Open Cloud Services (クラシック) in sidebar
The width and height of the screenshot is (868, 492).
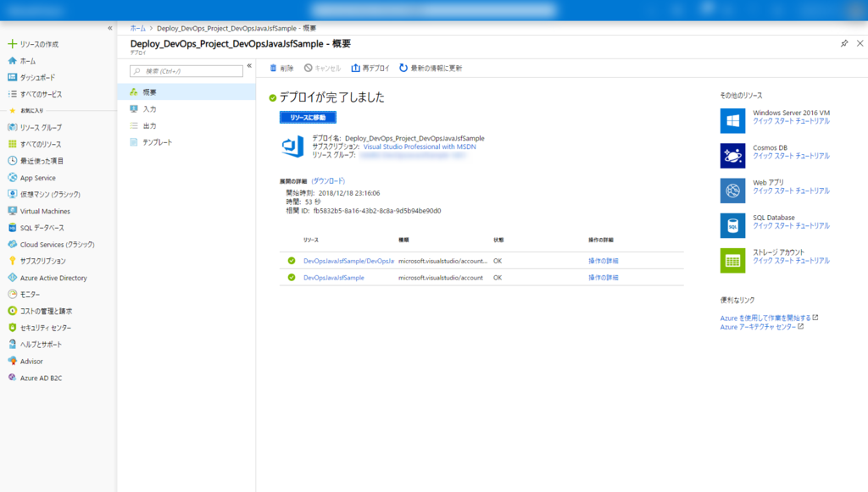[x=51, y=245]
